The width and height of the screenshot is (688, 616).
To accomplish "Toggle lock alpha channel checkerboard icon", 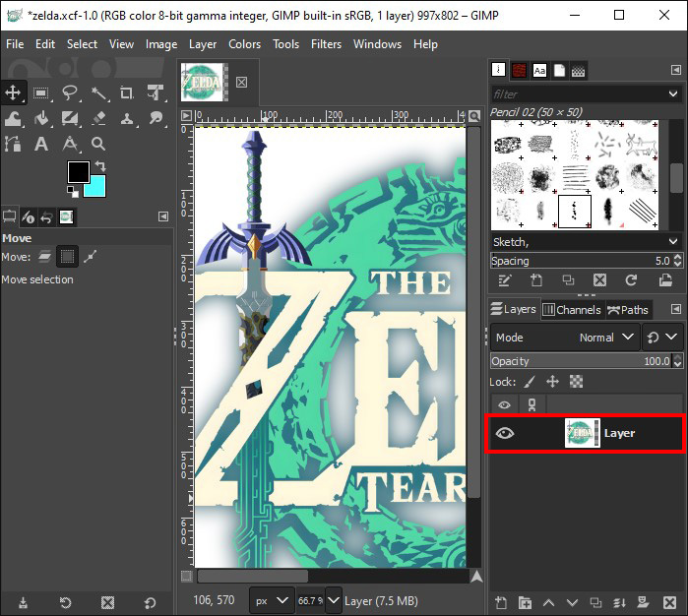I will click(x=576, y=382).
